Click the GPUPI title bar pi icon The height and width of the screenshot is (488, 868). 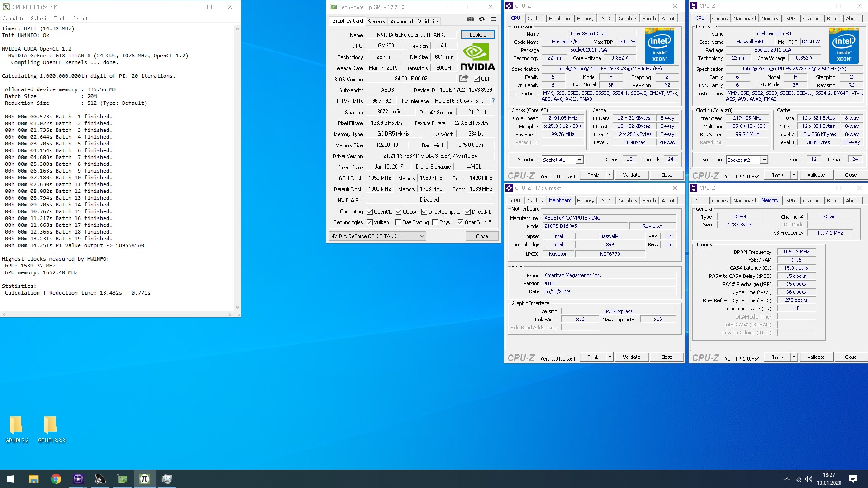(6, 7)
